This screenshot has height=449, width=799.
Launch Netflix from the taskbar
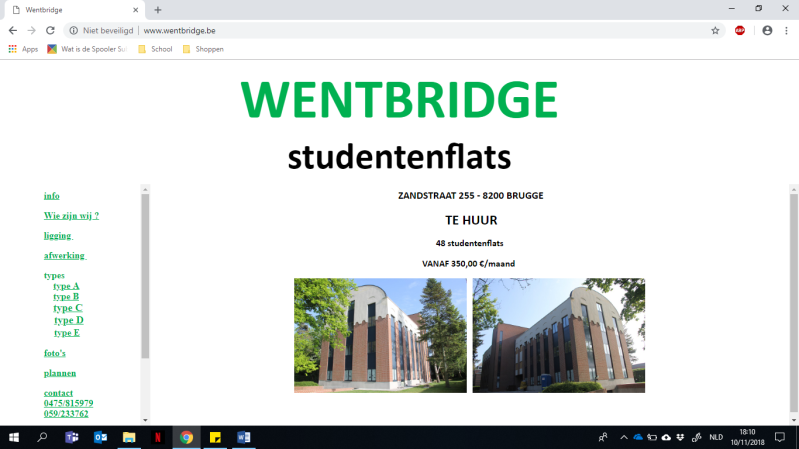tap(158, 437)
